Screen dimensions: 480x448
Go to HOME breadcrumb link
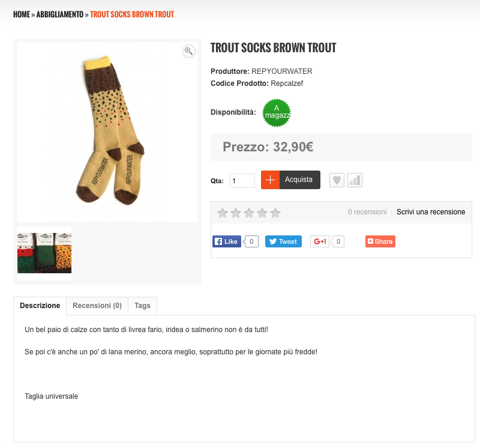[x=22, y=14]
